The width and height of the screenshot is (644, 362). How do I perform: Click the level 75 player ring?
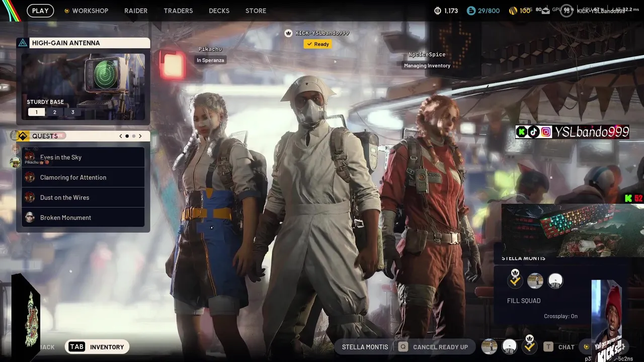coord(567,11)
